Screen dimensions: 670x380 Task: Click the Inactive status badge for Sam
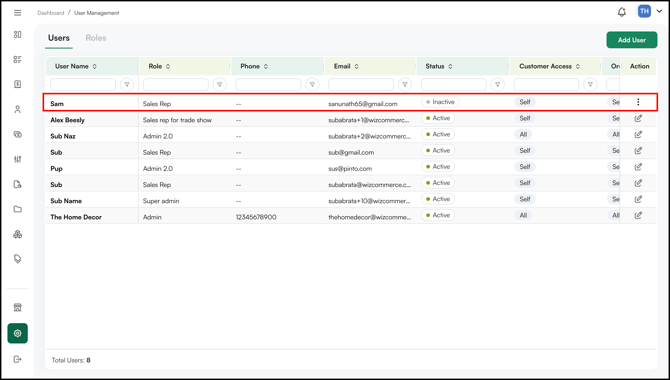coord(440,102)
